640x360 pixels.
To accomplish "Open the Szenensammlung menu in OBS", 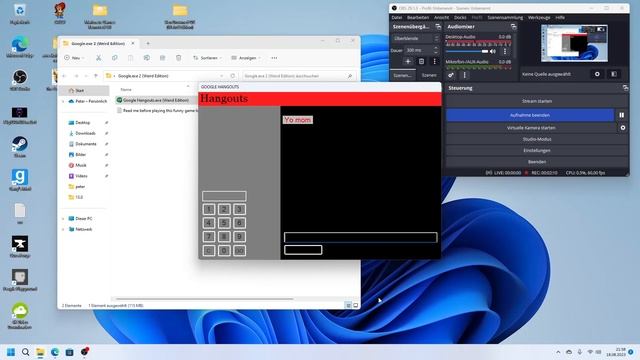I will (x=505, y=18).
